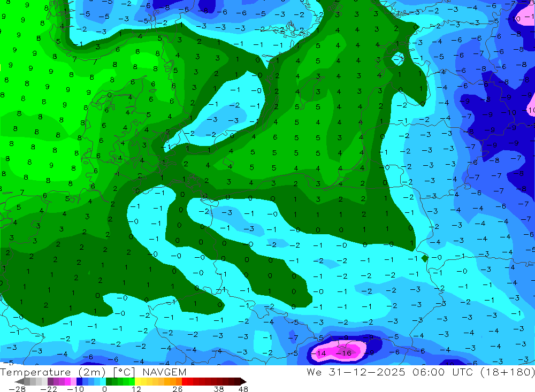Click the bright red legend swatch near 26
The height and width of the screenshot is (392, 535).
coord(185,381)
